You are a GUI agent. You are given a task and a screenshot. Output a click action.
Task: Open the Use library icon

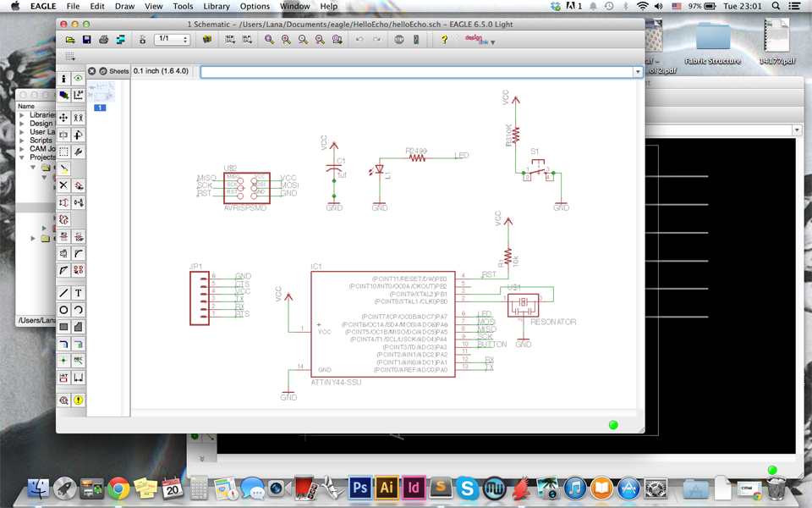pyautogui.click(x=207, y=40)
